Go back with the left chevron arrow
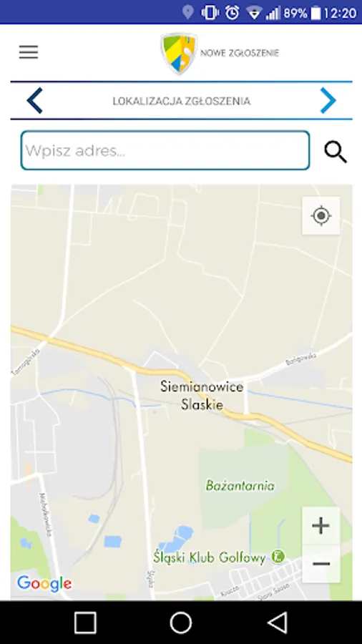The image size is (362, 644). click(x=34, y=101)
